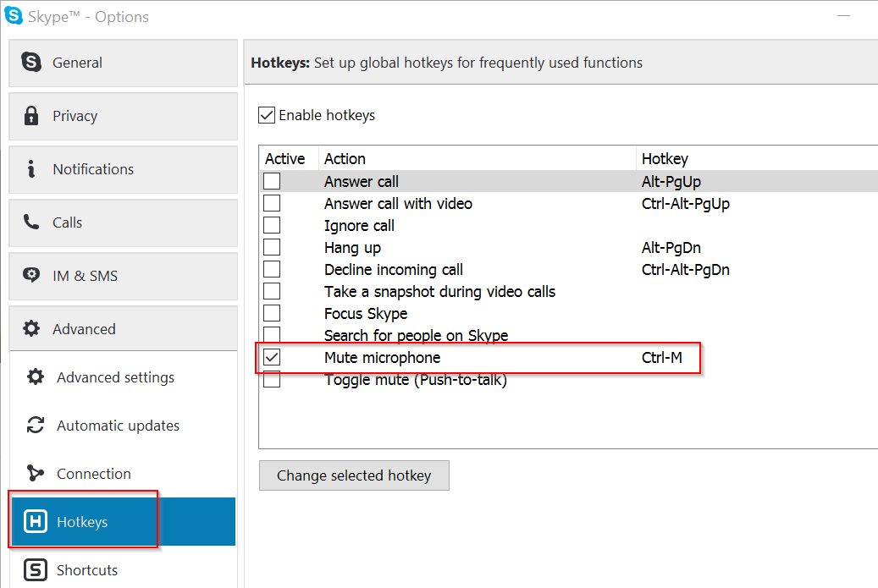Click the Calls phone icon
Viewport: 878px width, 588px height.
click(x=32, y=223)
